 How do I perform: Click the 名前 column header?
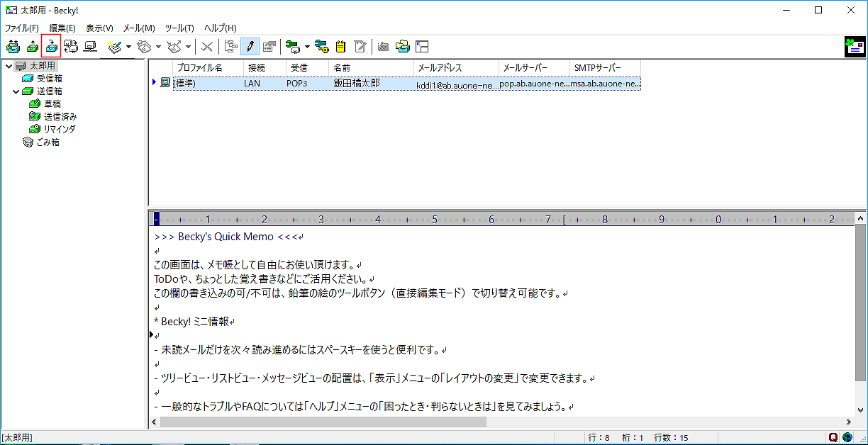[371, 68]
